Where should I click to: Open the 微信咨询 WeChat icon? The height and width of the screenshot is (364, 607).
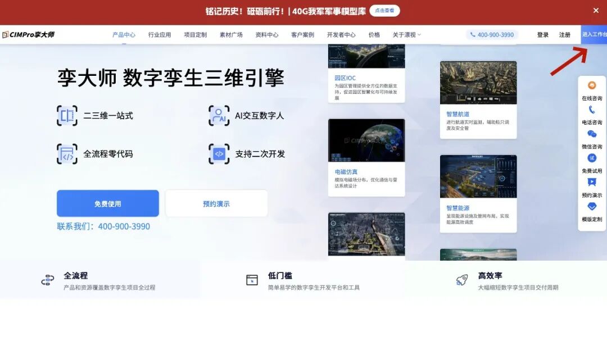(592, 134)
